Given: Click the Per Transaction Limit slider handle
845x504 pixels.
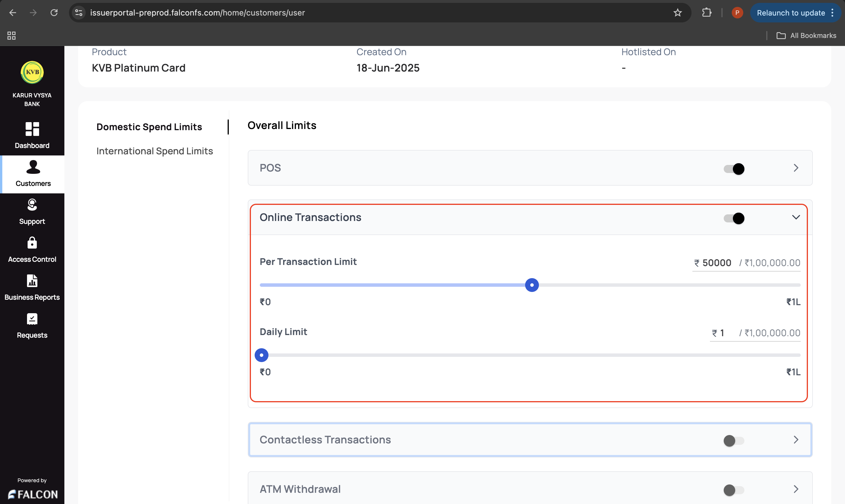Looking at the screenshot, I should click(532, 285).
